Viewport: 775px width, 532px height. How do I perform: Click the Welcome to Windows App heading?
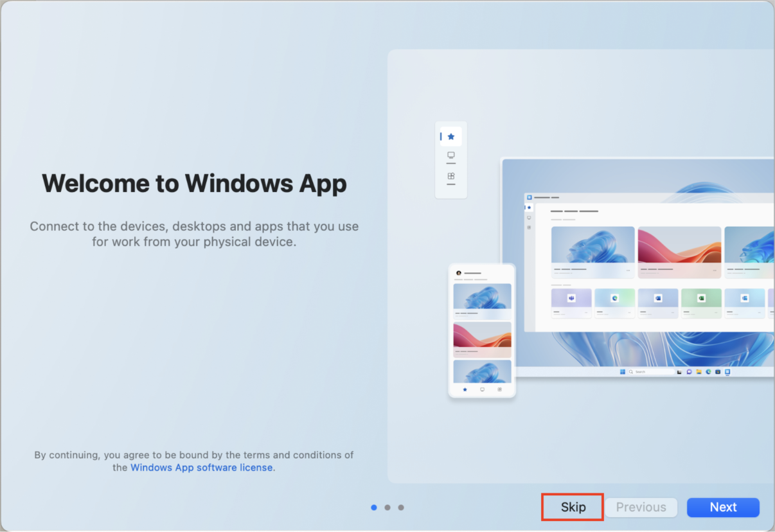coord(194,183)
